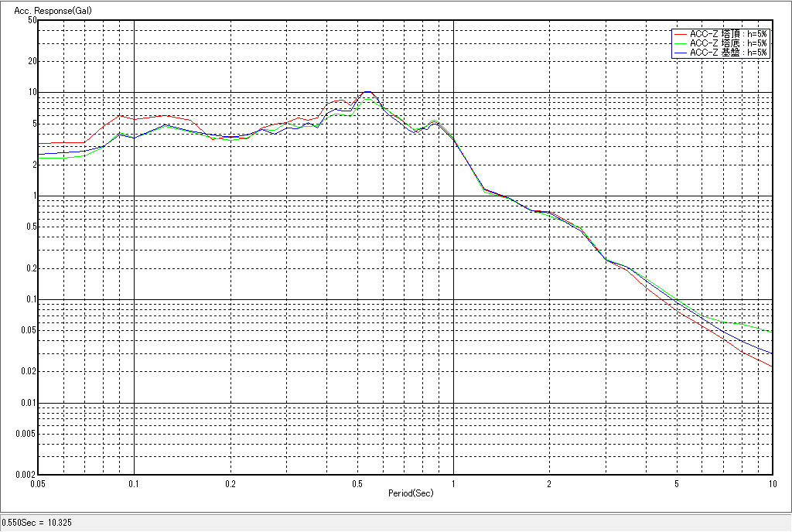Click the Period(Sec) axis title
Screen dimensions: 792x532
pos(411,493)
